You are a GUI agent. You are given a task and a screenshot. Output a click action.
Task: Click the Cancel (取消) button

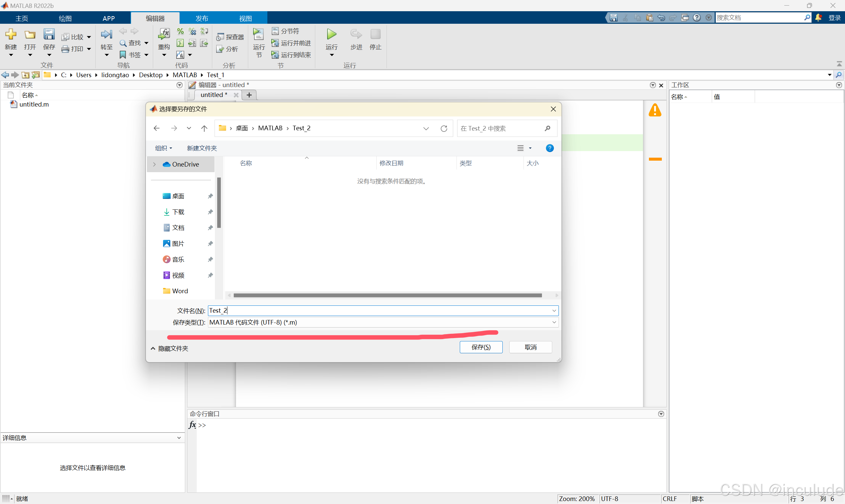[530, 347]
